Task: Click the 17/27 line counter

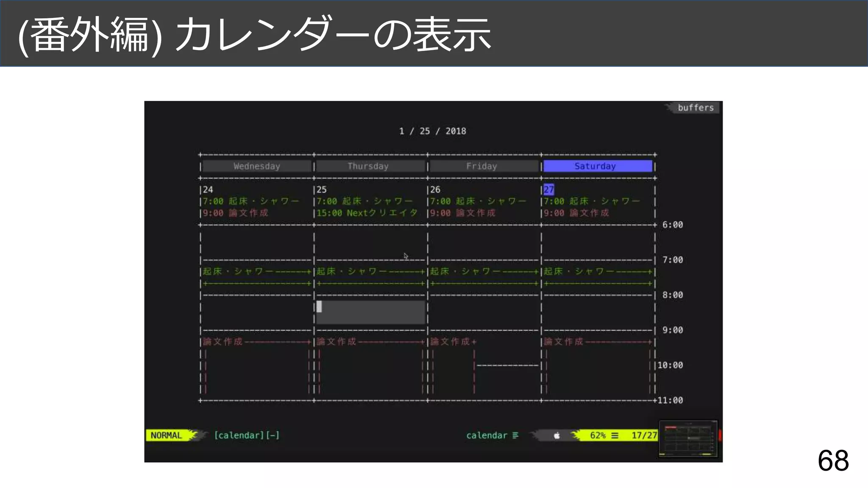Action: click(x=644, y=435)
